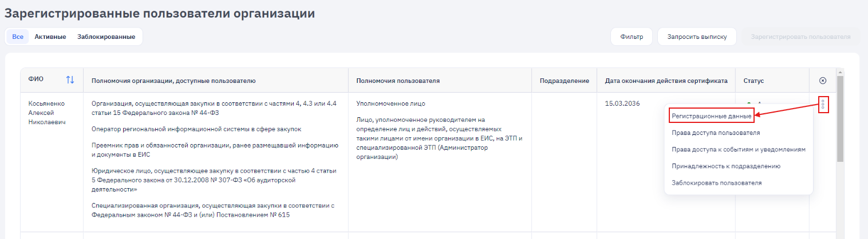
Task: Choose Принадлежность к подразделению menu item
Action: point(726,166)
